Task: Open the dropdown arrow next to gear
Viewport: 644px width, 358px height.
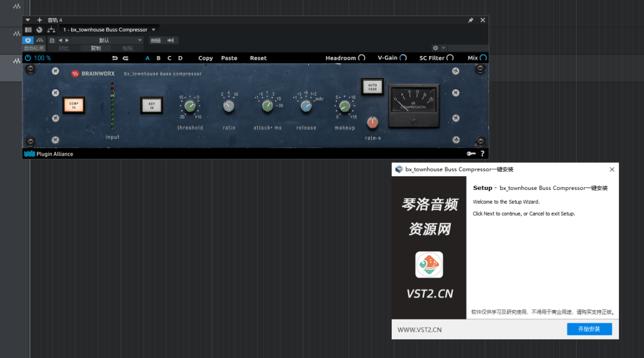Action: tap(443, 48)
